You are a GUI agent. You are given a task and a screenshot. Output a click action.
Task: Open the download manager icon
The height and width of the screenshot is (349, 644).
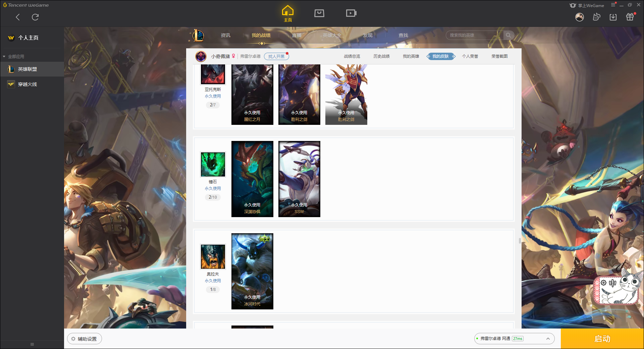(x=613, y=17)
